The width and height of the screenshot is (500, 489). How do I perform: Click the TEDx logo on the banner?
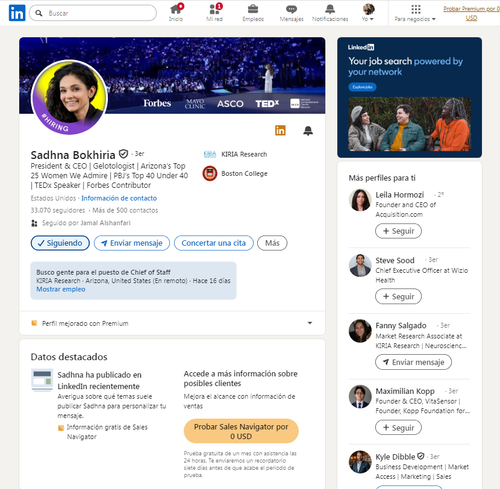click(267, 104)
